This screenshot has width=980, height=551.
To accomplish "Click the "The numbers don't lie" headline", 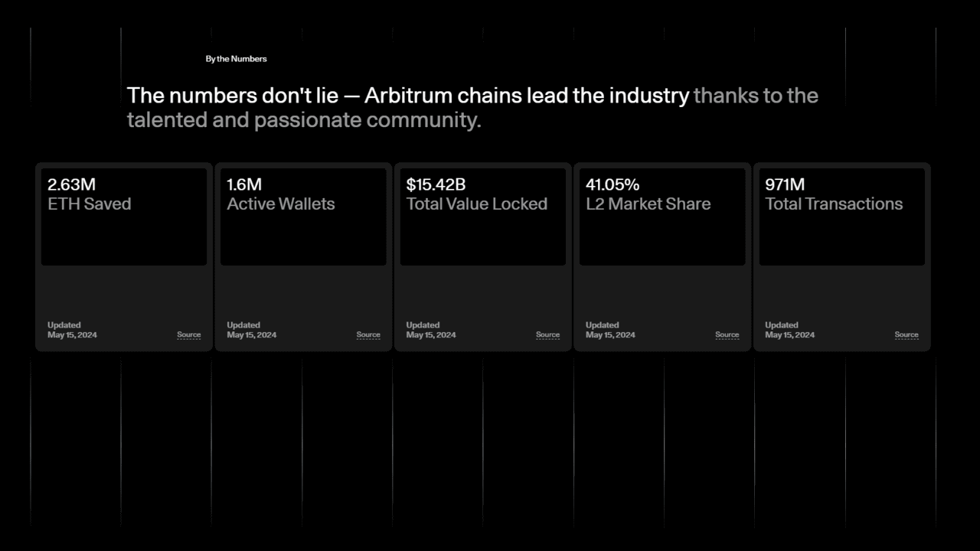I will click(407, 96).
